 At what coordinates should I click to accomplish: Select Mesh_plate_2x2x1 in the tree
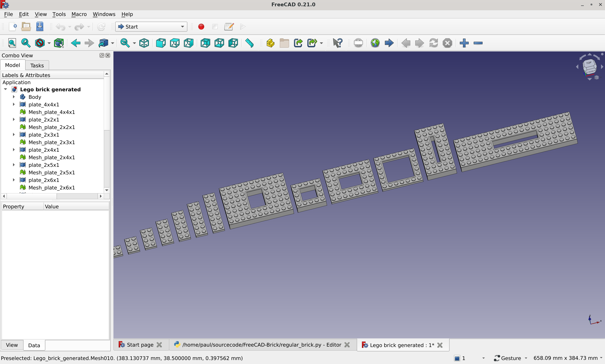pyautogui.click(x=51, y=127)
